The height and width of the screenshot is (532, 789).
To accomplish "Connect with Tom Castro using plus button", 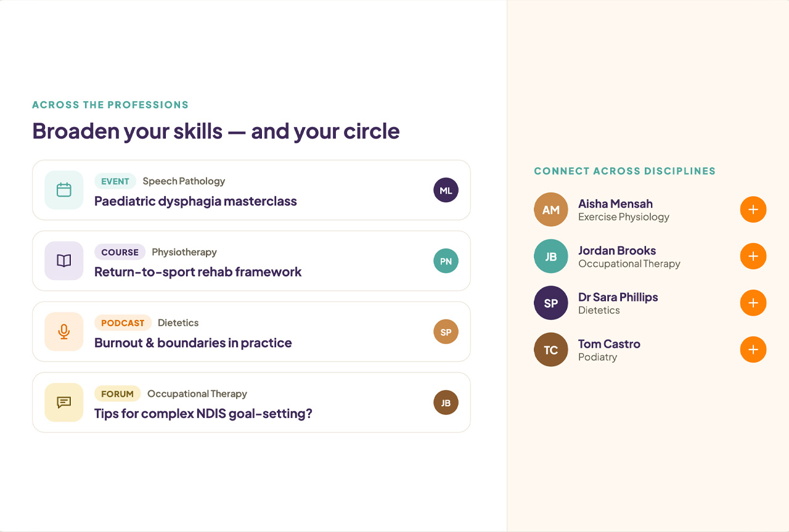I will click(x=753, y=350).
